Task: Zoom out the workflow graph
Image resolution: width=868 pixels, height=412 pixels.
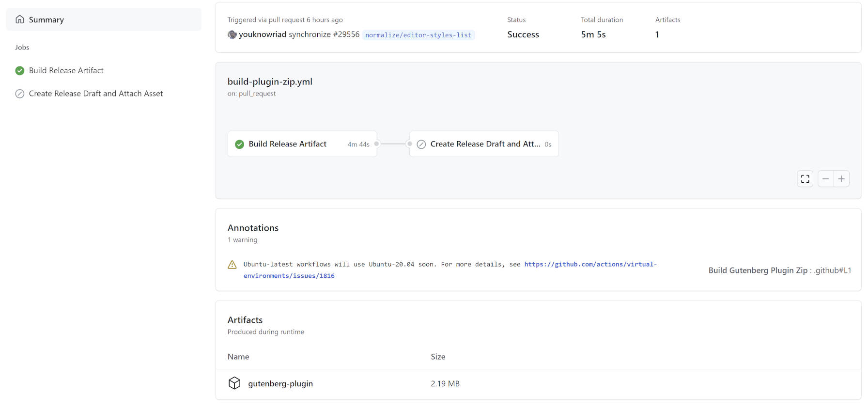Action: click(826, 179)
